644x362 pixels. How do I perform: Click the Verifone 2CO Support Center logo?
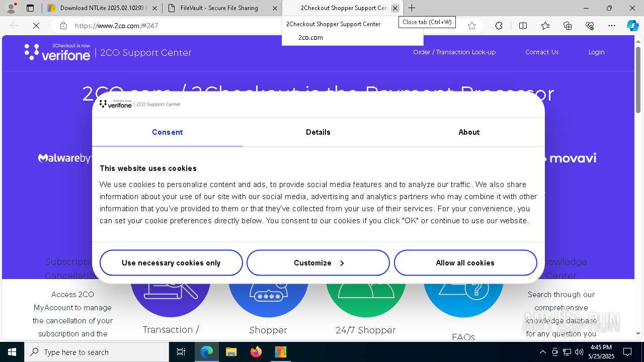click(108, 52)
